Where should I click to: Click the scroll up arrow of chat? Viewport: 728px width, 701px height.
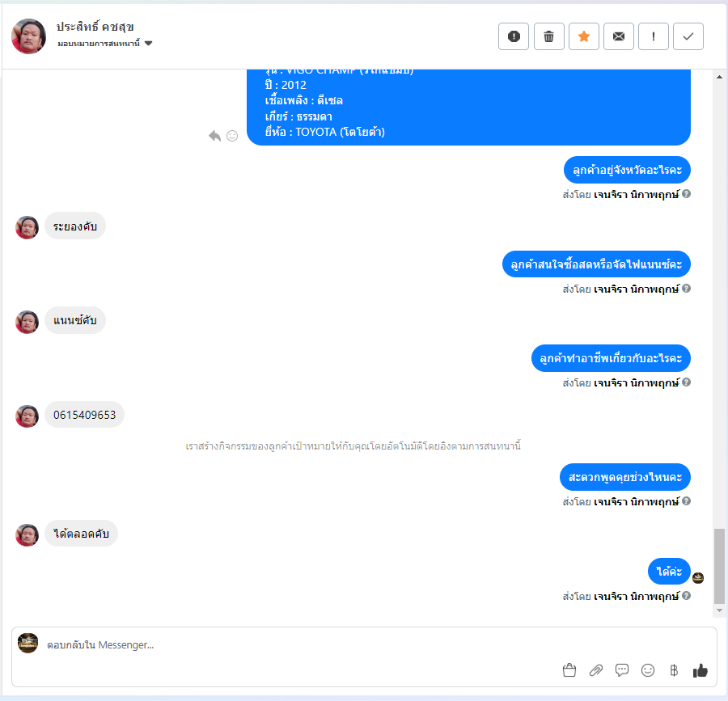[x=719, y=77]
